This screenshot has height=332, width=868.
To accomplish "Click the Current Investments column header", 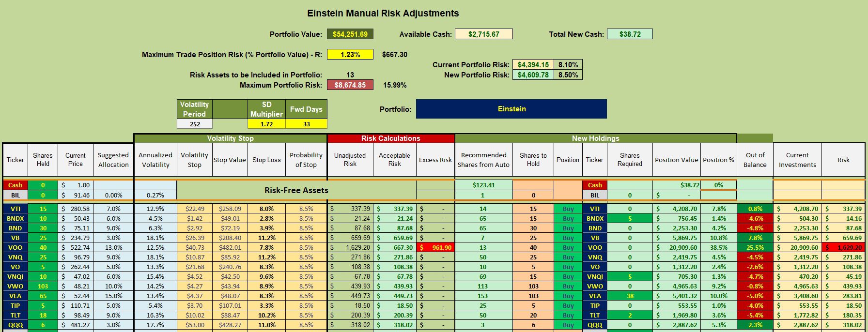I will [797, 160].
